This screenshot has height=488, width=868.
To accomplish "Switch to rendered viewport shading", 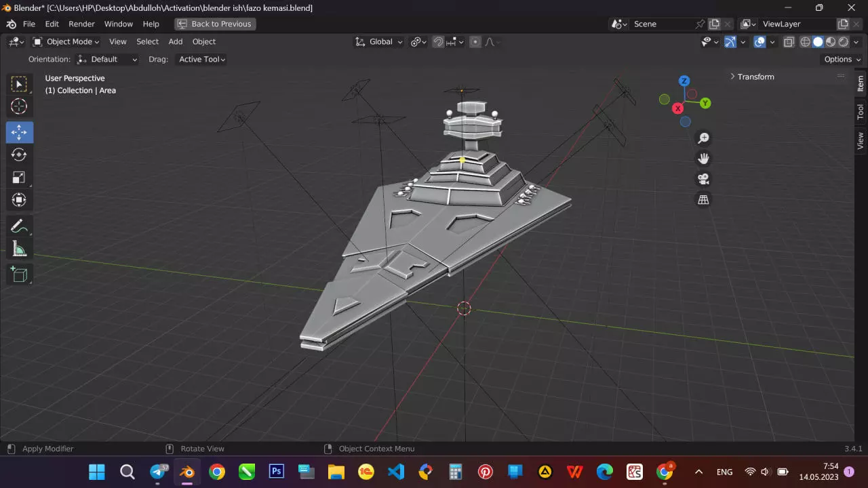I will [x=843, y=42].
